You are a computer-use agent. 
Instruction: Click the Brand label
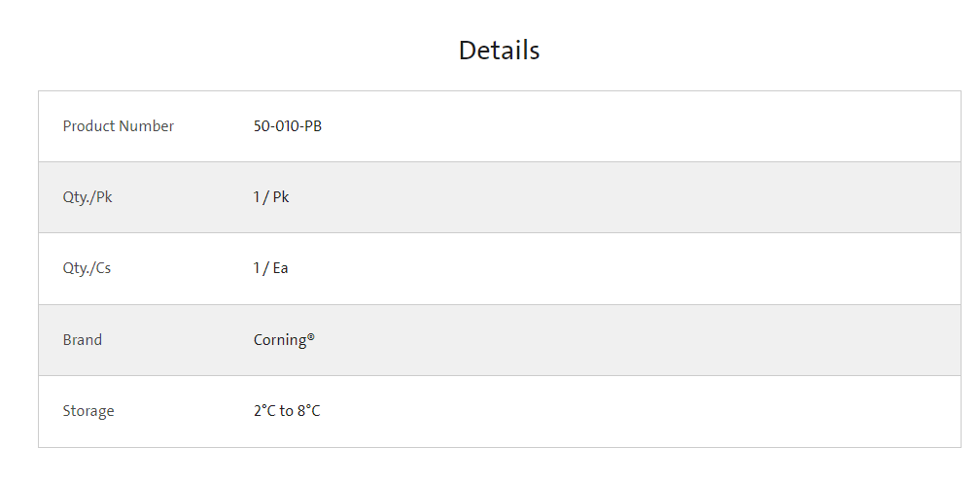tap(83, 340)
